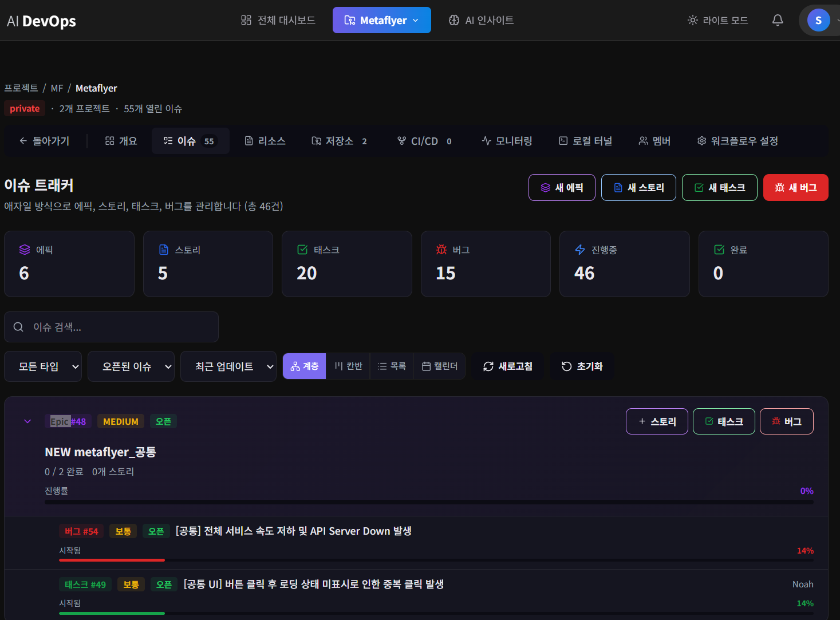Switch to light mode (라이트 모드)
The width and height of the screenshot is (840, 620).
point(717,20)
